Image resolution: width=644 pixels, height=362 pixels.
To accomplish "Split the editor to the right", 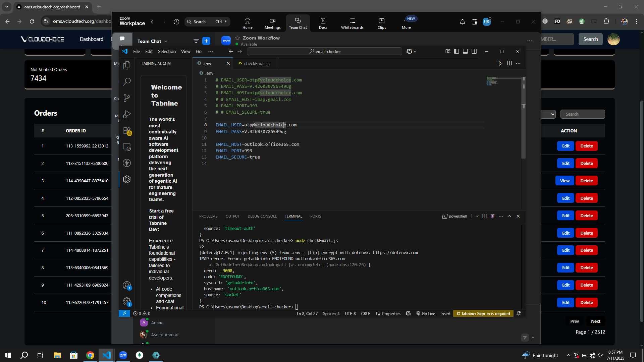I will coord(509,63).
